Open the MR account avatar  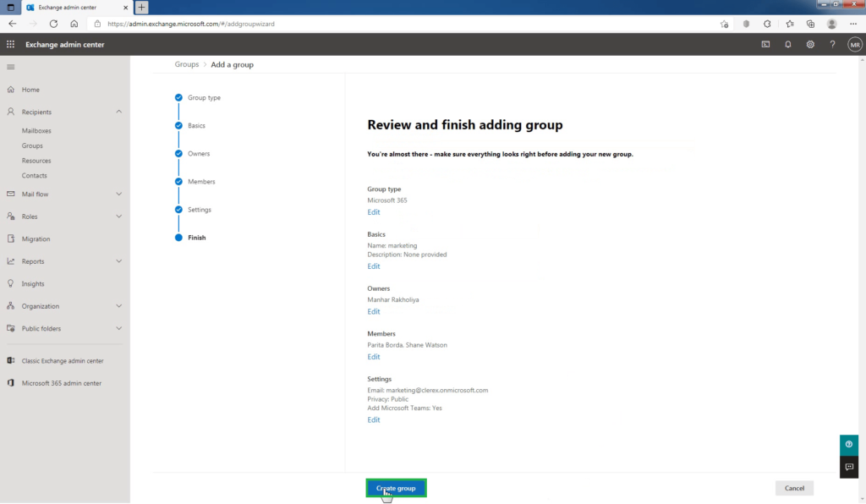click(x=855, y=45)
